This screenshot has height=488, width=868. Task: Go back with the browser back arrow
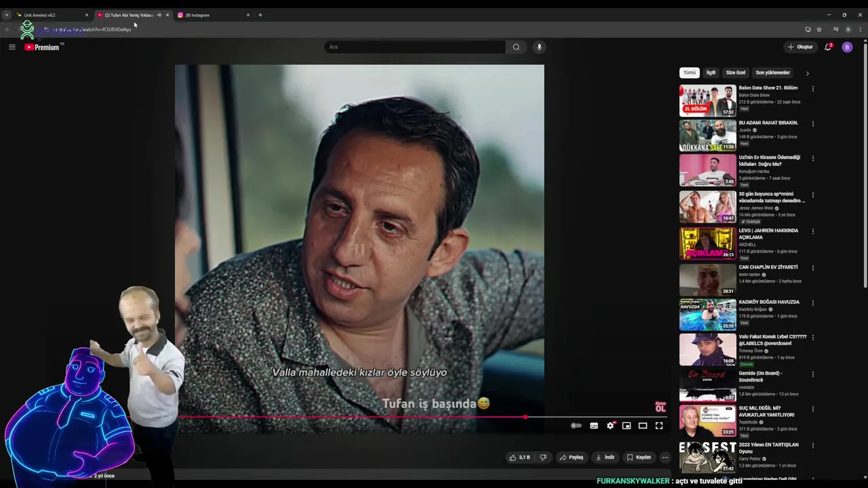pyautogui.click(x=7, y=29)
